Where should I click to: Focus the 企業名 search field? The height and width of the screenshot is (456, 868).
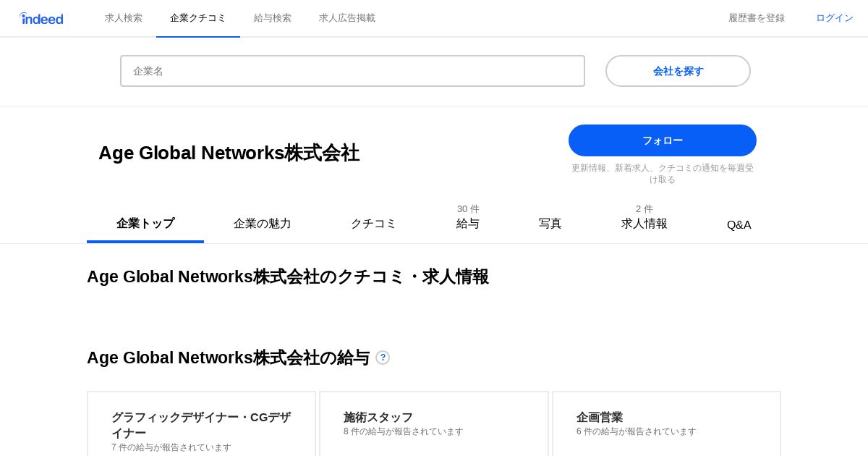(x=352, y=71)
